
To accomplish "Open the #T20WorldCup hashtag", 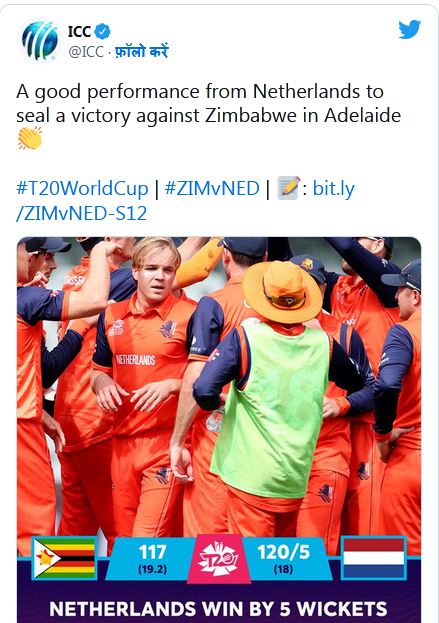I will coord(82,188).
